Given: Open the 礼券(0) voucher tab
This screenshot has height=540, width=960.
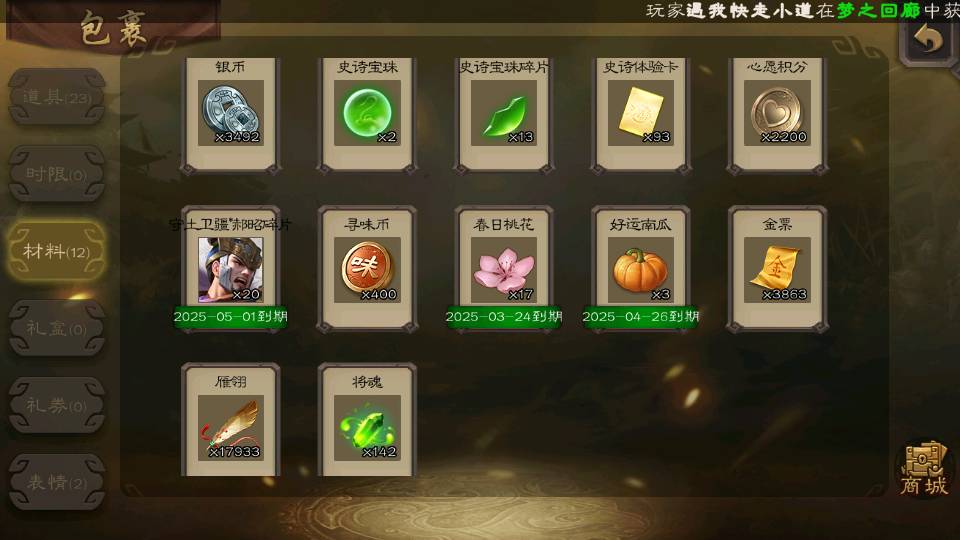Looking at the screenshot, I should [x=56, y=405].
